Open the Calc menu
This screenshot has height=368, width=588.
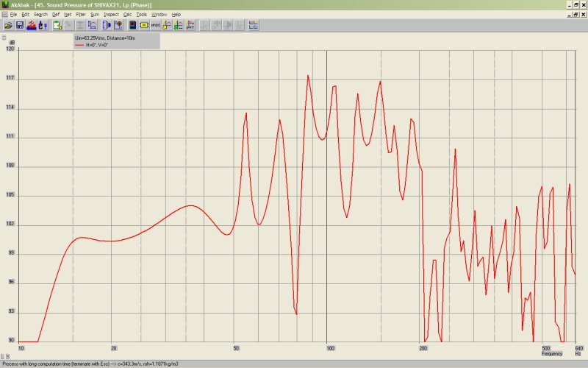(x=128, y=14)
